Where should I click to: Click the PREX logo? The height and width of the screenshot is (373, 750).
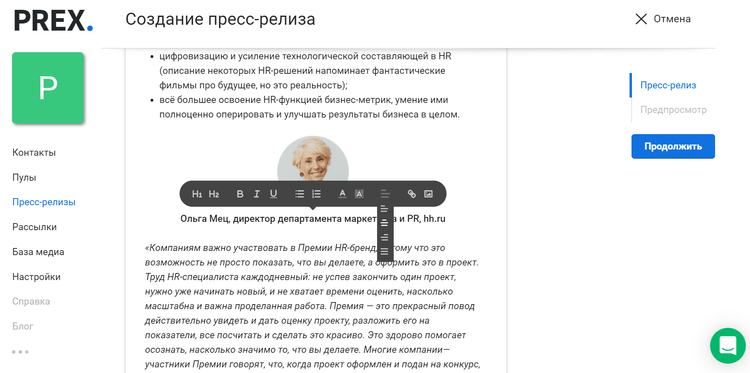tap(53, 21)
